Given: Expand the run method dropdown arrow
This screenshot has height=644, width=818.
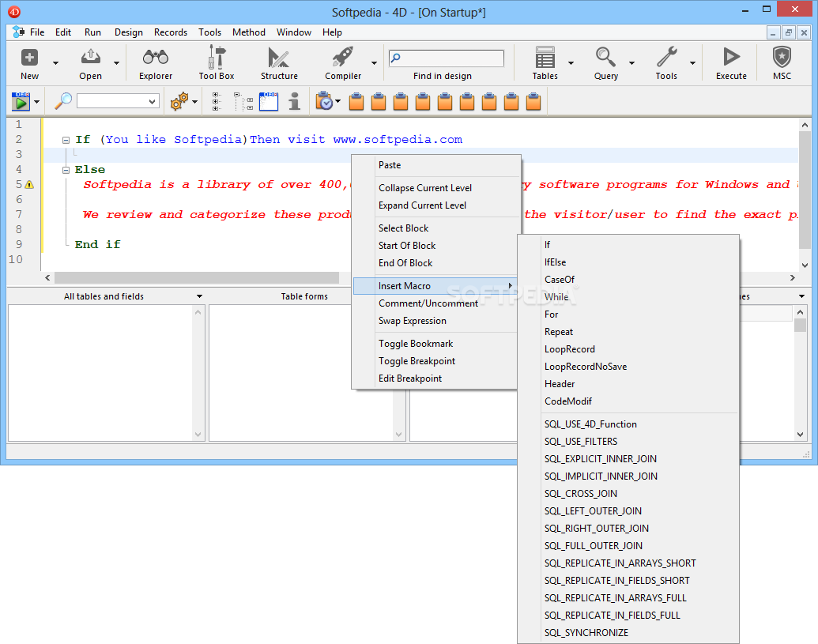Looking at the screenshot, I should coord(36,102).
